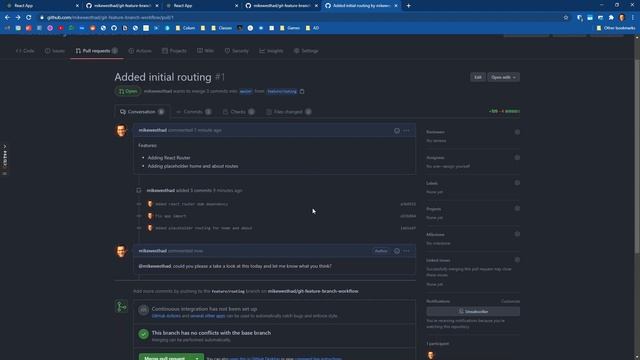640x360 pixels.
Task: Open the GitHub Actions link
Action: click(x=166, y=316)
